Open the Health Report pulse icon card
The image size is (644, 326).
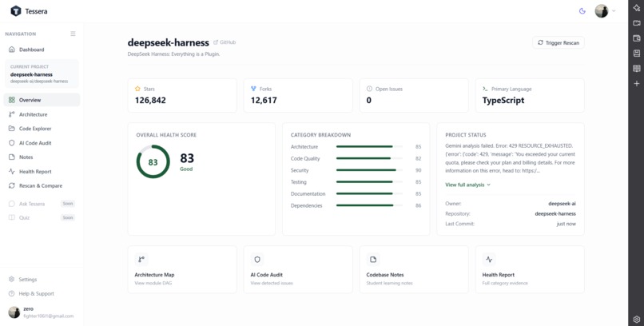(489, 260)
